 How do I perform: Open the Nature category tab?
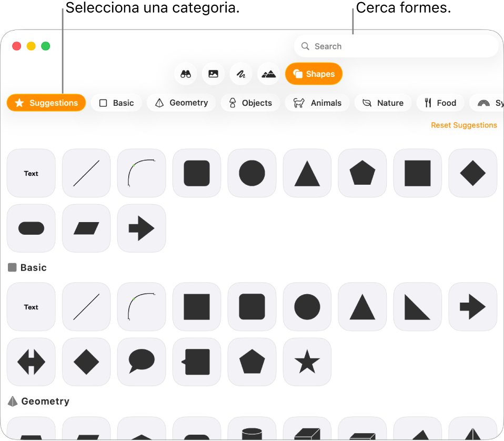(382, 103)
